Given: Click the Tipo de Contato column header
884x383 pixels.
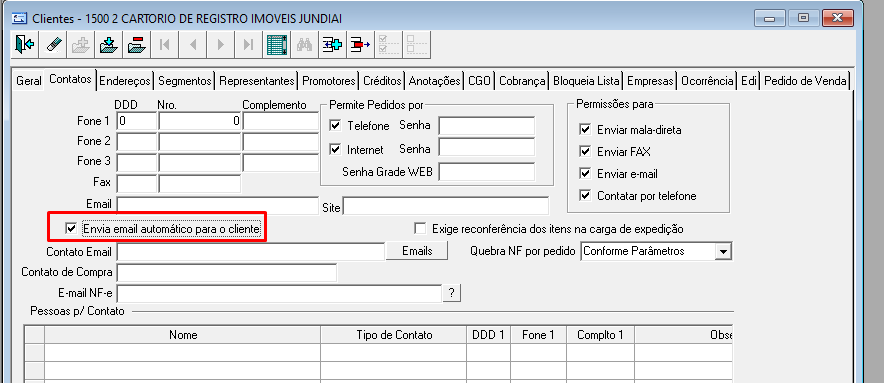Looking at the screenshot, I should coord(394,335).
